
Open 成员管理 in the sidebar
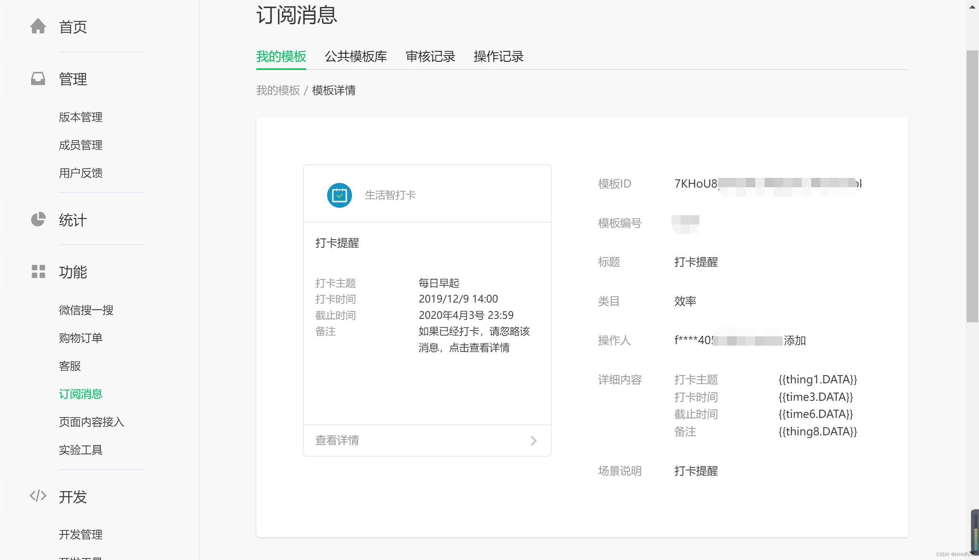[x=81, y=145]
